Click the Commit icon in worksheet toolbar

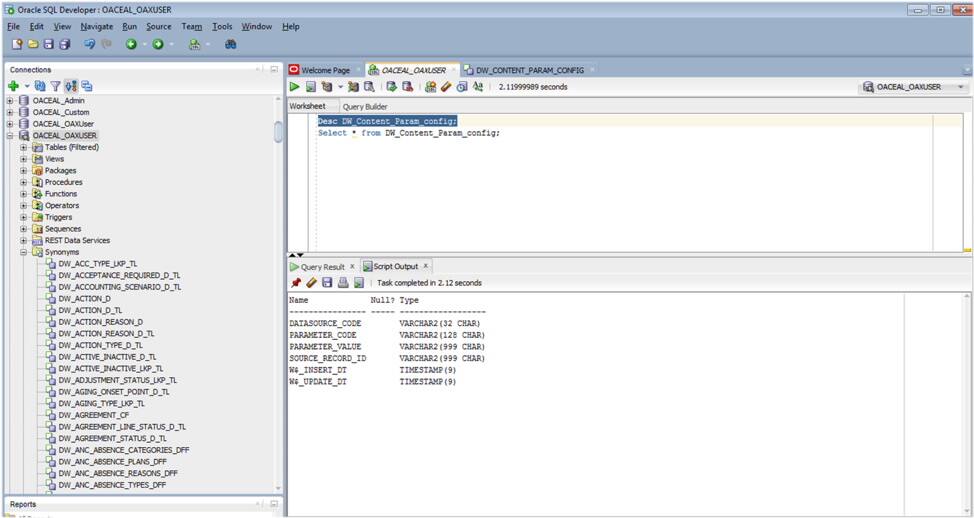[x=391, y=87]
